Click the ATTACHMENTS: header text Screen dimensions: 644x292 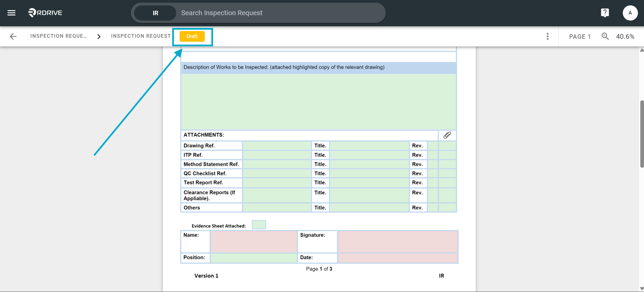204,135
